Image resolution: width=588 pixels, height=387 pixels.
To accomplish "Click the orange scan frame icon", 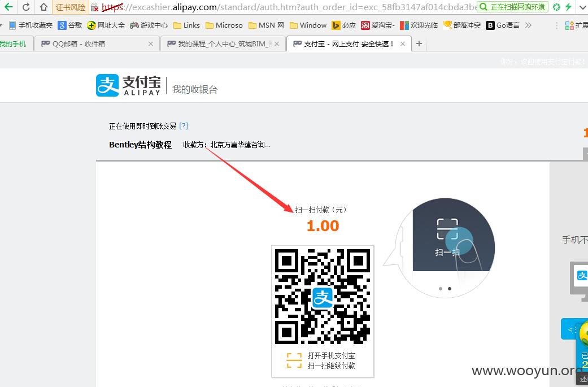I will [294, 360].
